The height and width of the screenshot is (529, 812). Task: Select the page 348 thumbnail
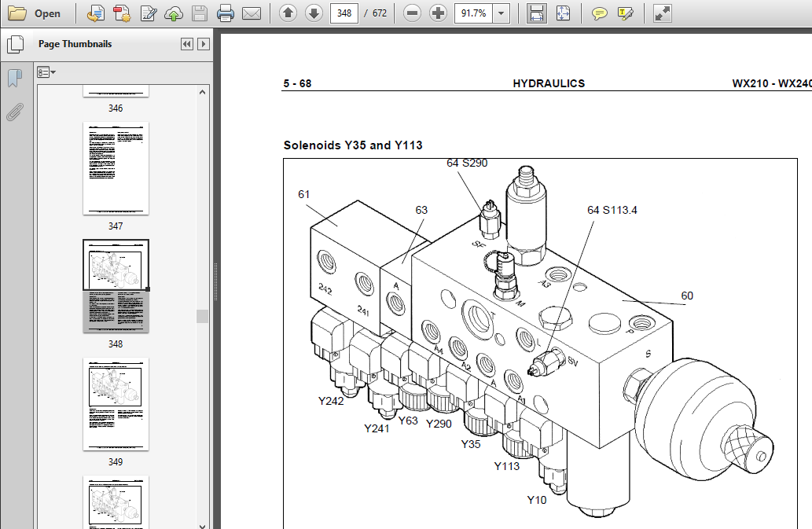pyautogui.click(x=116, y=286)
